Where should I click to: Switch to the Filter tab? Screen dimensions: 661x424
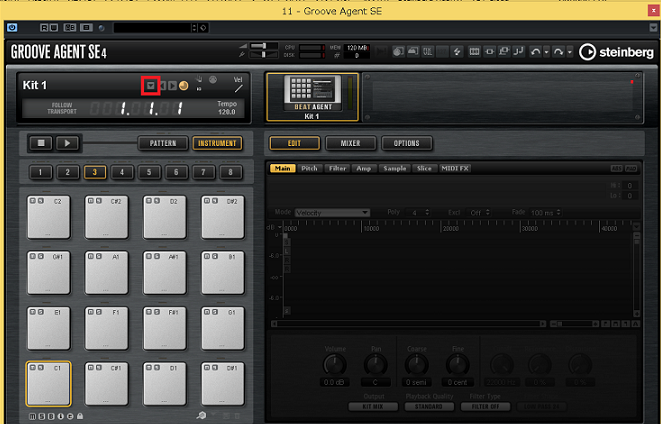(337, 168)
